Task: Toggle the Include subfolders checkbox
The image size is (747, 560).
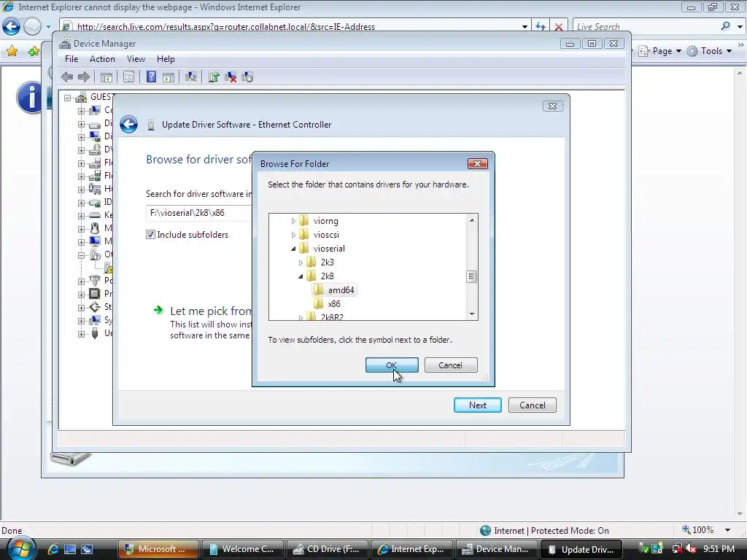Action: [x=150, y=234]
